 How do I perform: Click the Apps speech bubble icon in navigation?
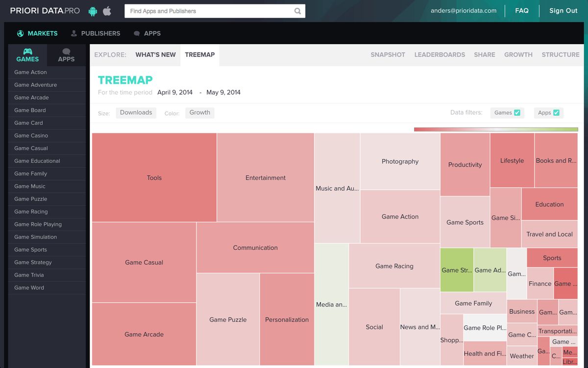(137, 33)
